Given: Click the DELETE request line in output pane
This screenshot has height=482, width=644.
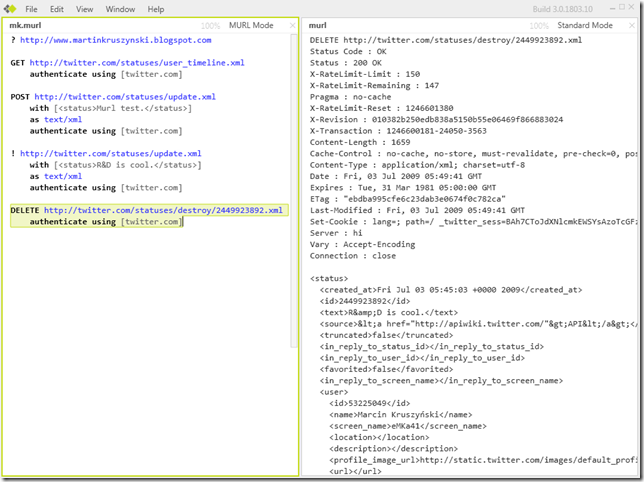Looking at the screenshot, I should click(x=446, y=40).
